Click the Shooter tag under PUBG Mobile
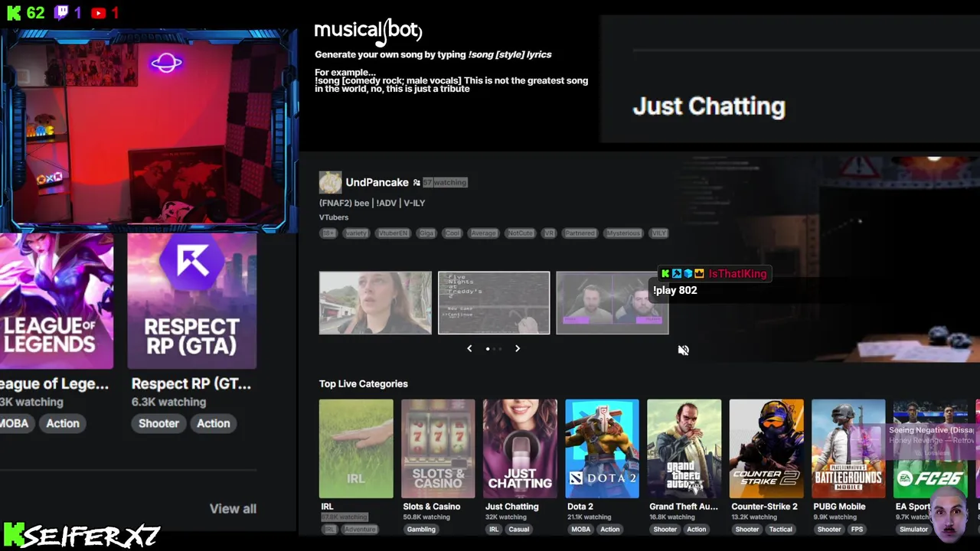This screenshot has width=980, height=551. pyautogui.click(x=829, y=530)
